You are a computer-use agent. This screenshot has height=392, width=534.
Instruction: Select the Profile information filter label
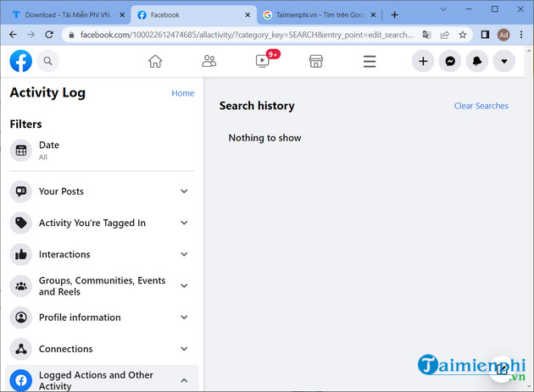tap(80, 317)
